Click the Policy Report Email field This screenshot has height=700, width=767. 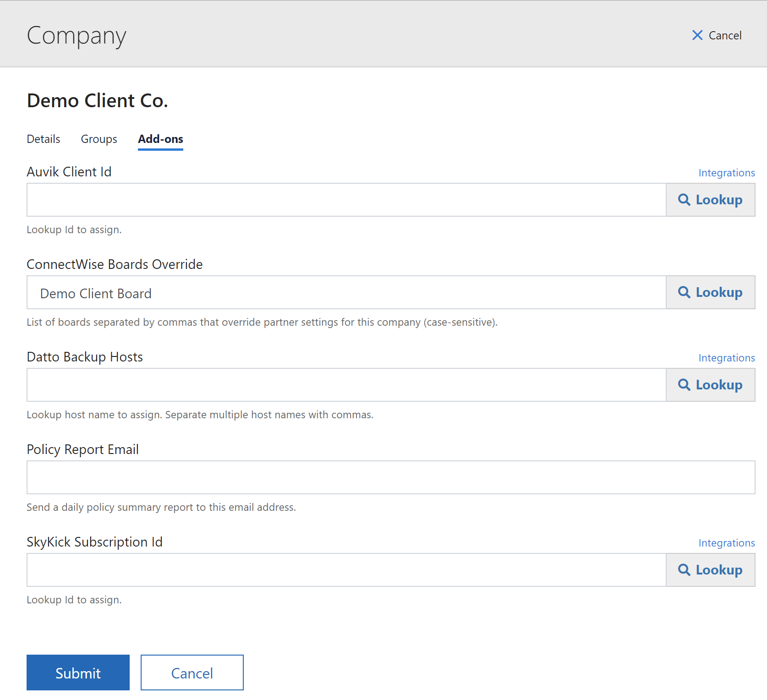391,477
